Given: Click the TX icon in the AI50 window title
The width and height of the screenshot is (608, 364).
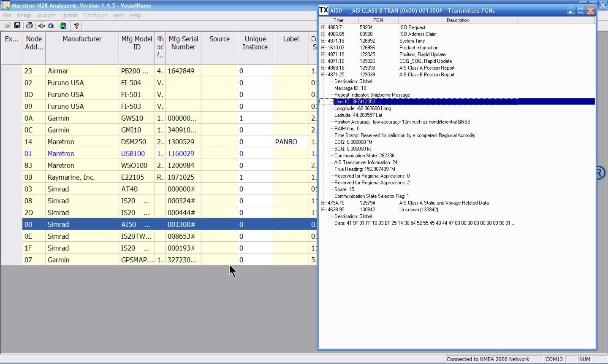Looking at the screenshot, I should 324,10.
